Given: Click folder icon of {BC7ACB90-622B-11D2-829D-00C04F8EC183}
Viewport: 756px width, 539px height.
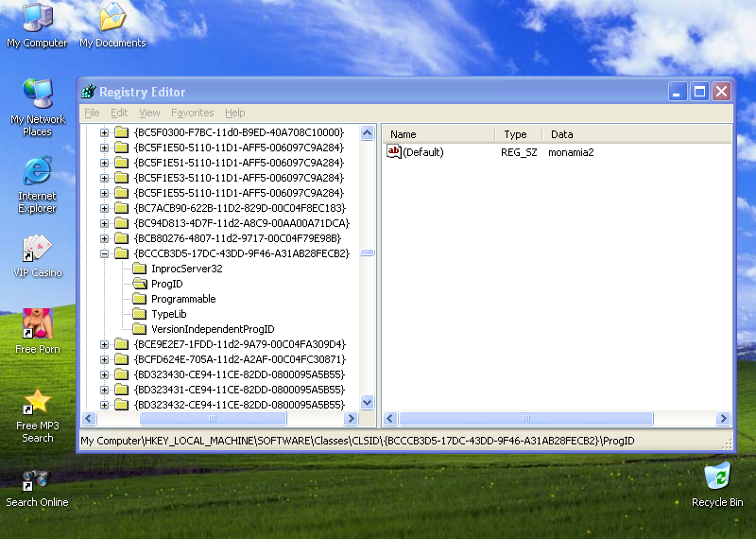Looking at the screenshot, I should coord(122,208).
